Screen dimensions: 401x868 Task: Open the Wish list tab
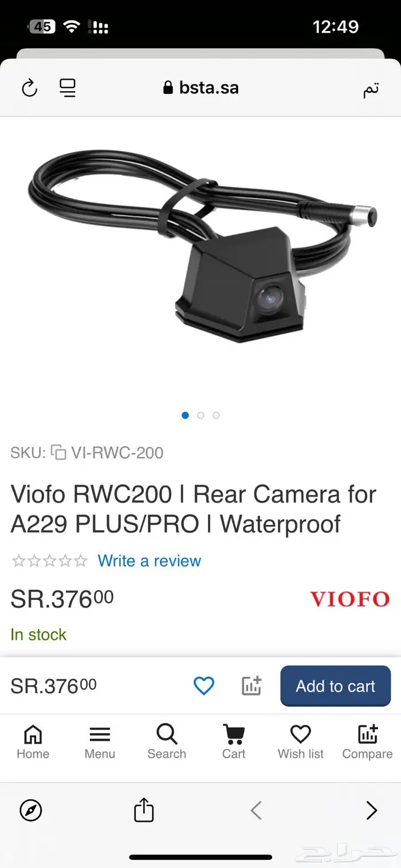coord(301,742)
